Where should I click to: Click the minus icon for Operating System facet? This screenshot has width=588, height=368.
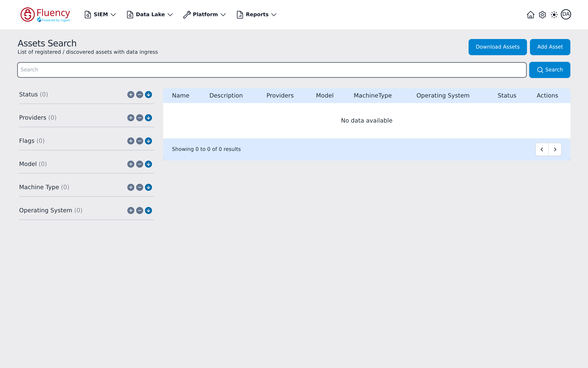pos(139,210)
